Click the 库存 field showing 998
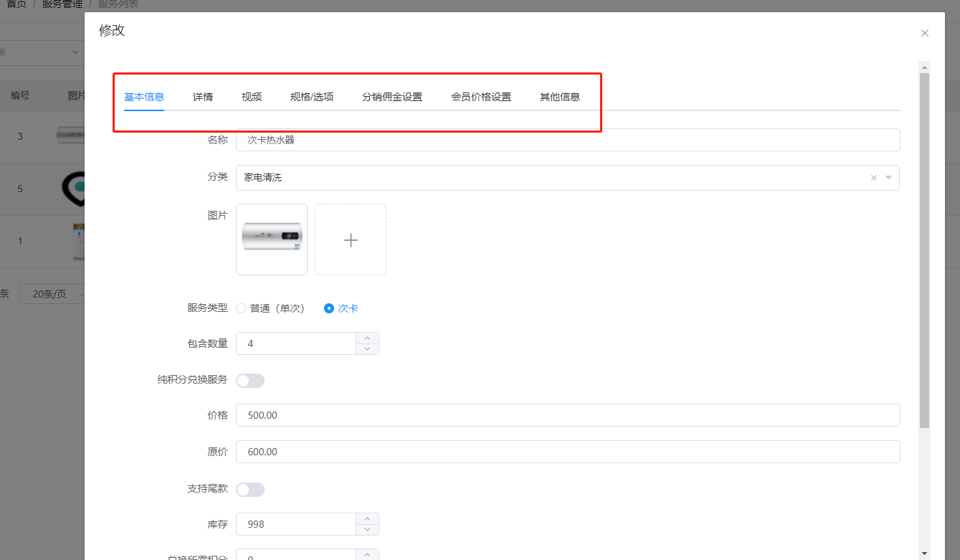This screenshot has width=960, height=560. (x=295, y=524)
